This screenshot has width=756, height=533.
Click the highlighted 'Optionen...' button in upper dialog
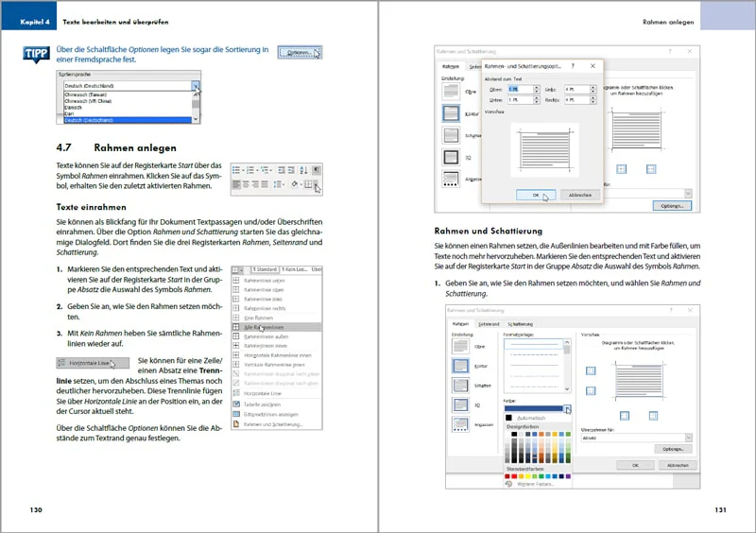672,206
